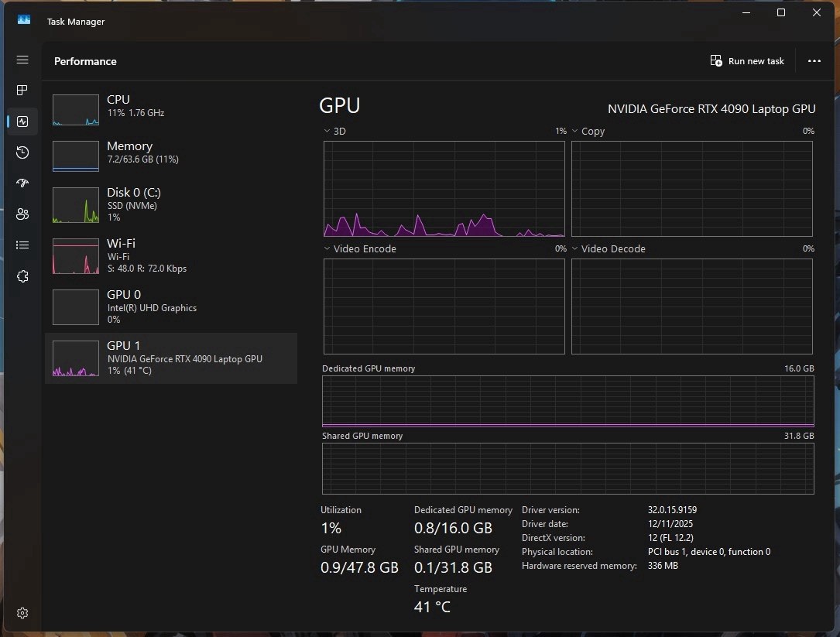Open the Services page icon

[22, 276]
